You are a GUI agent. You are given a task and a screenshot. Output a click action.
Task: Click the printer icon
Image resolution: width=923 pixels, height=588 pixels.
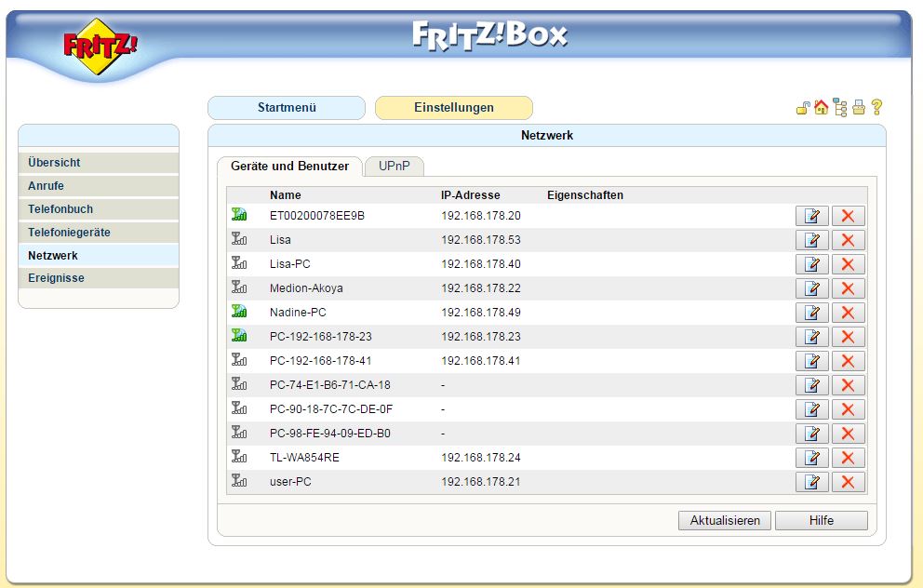coord(858,108)
